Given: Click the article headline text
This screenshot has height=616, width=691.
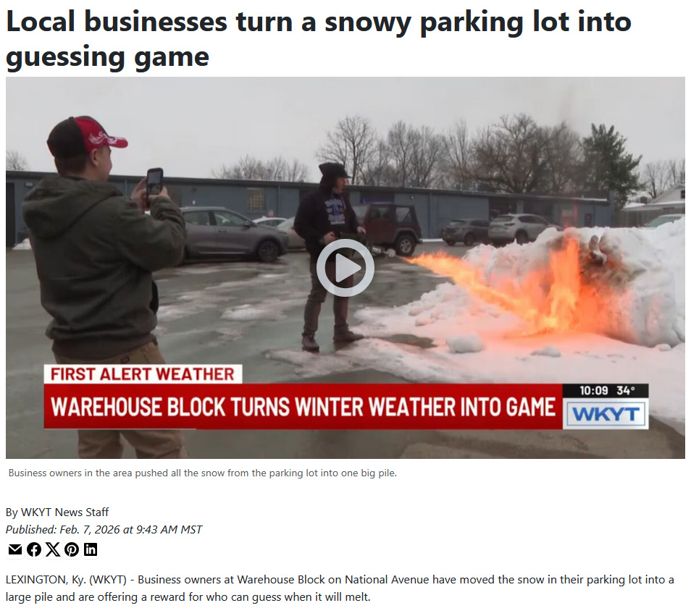Looking at the screenshot, I should [319, 39].
